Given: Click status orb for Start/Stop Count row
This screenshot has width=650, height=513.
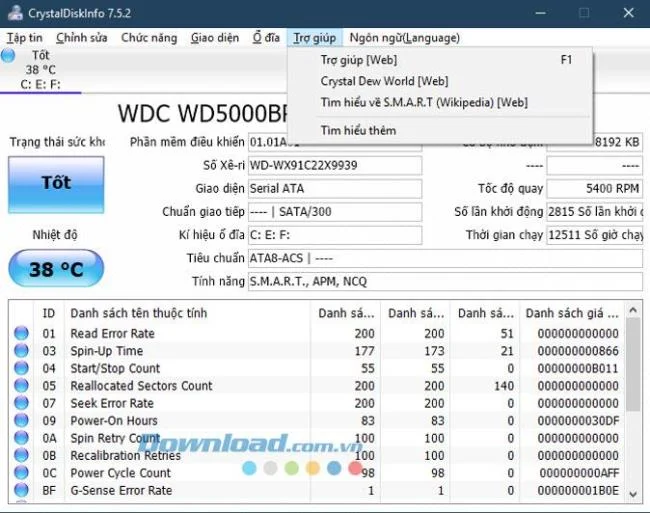Looking at the screenshot, I should 21,368.
